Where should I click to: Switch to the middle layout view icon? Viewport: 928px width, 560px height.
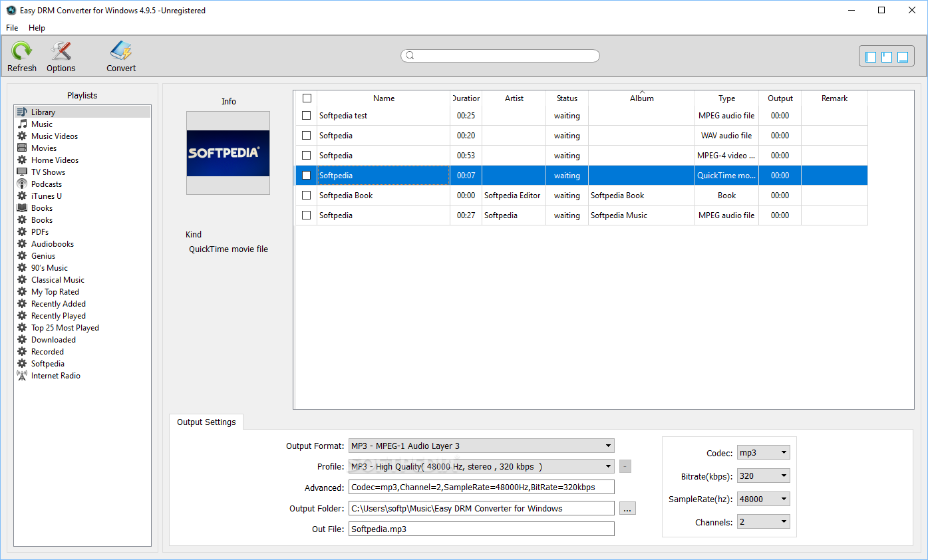(x=887, y=57)
